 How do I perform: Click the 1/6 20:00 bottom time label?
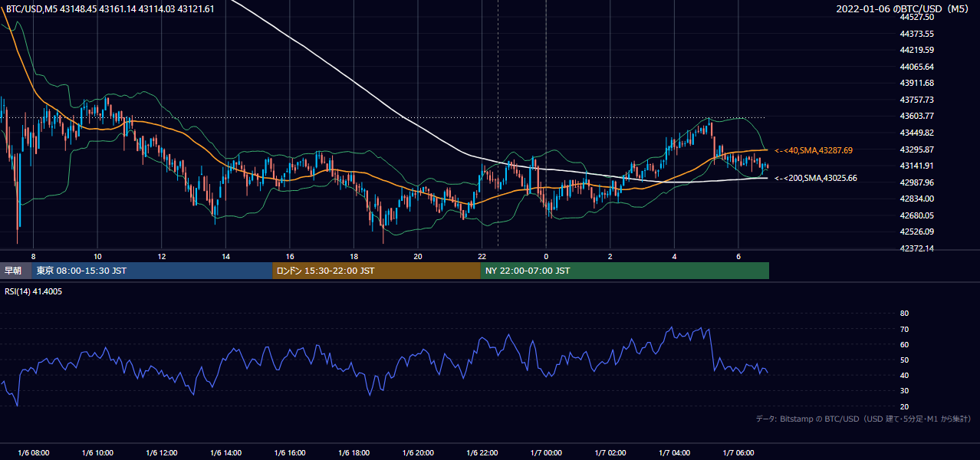[x=417, y=452]
